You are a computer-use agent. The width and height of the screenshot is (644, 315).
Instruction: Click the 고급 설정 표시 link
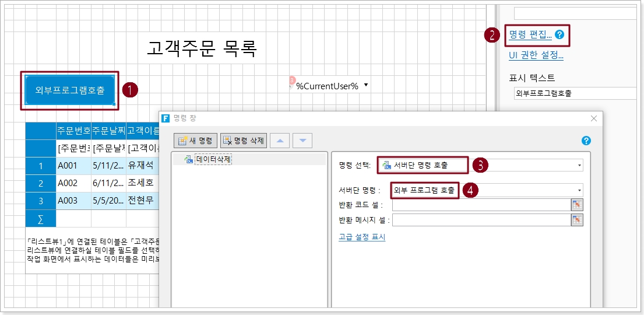click(x=361, y=237)
